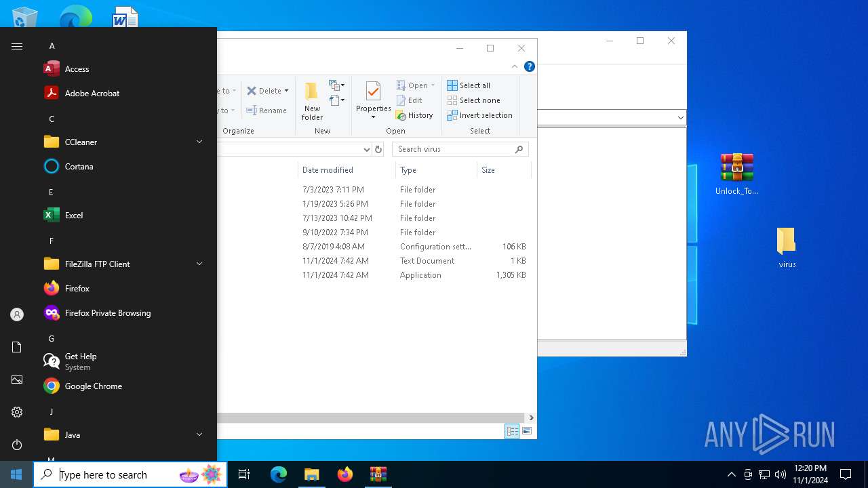Sort by Size column header
Viewport: 868px width, 488px height.
tap(504, 170)
